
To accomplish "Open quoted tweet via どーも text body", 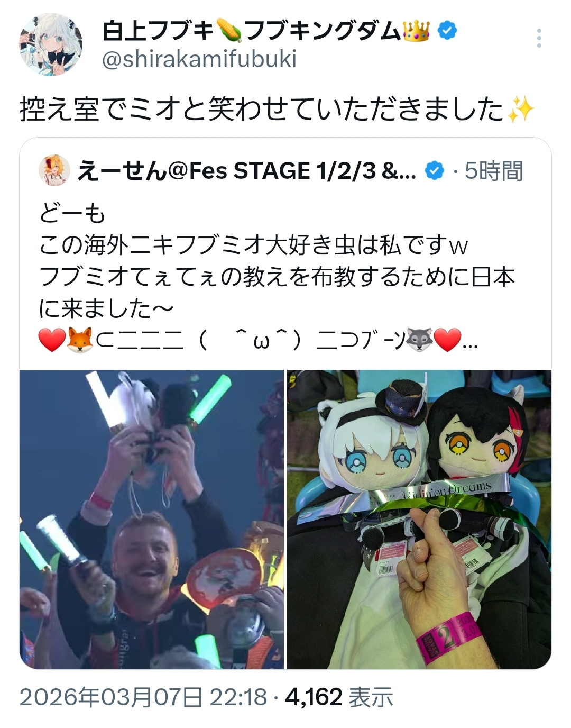I will (73, 214).
